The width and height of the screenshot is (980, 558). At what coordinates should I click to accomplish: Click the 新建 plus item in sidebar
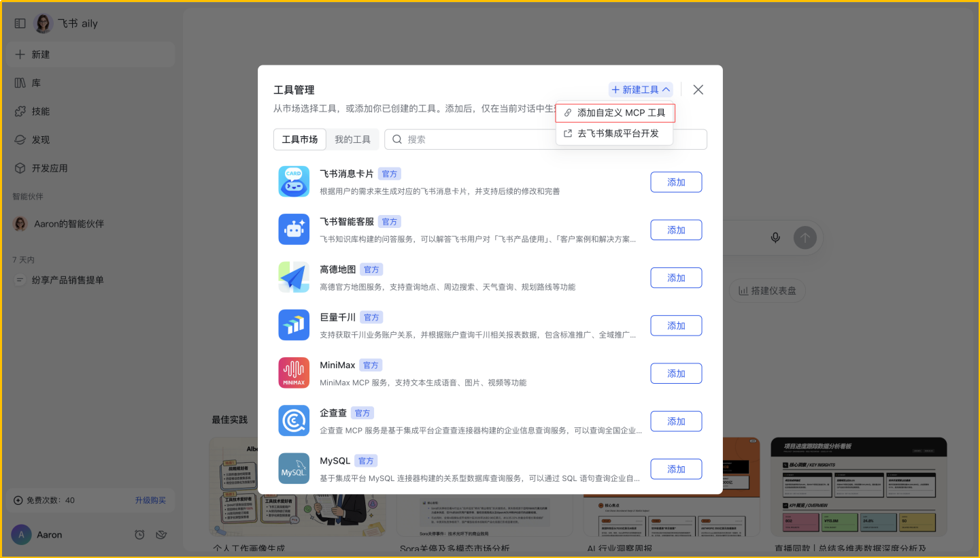[x=91, y=54]
